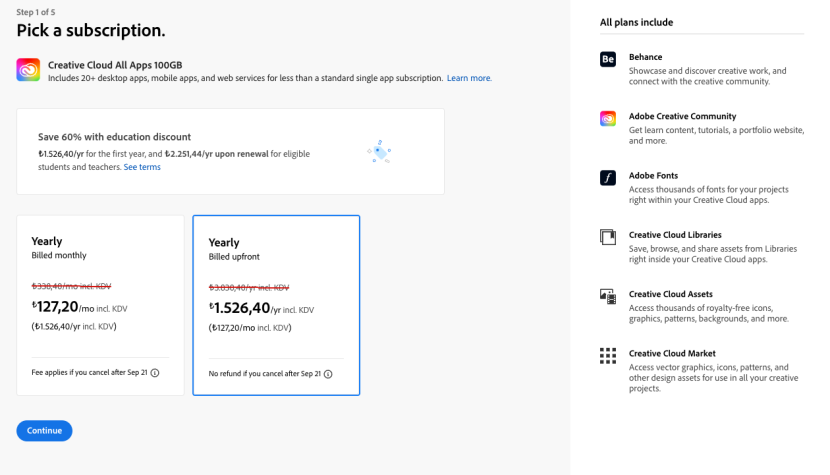Click 'All plans include' heading
The image size is (830, 475).
636,22
